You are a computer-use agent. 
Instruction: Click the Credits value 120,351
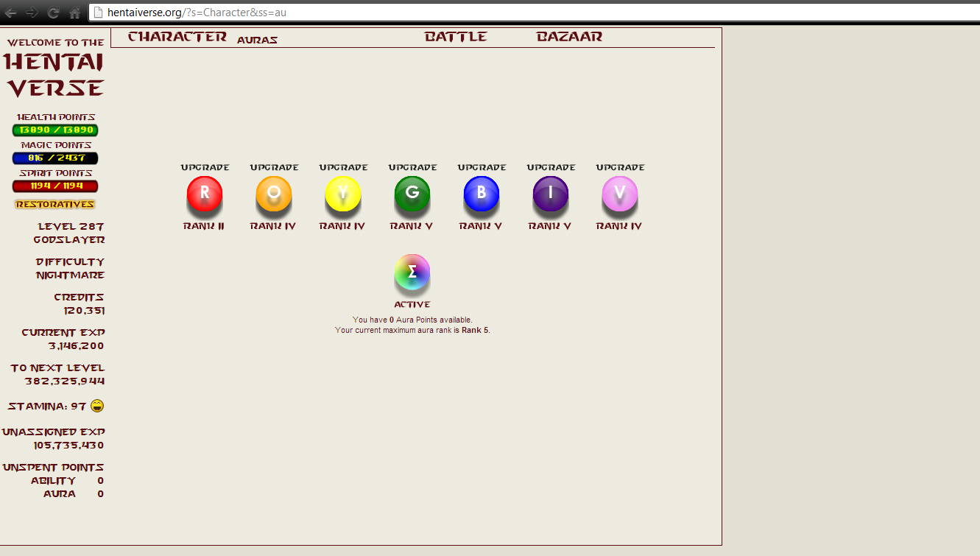pos(84,310)
